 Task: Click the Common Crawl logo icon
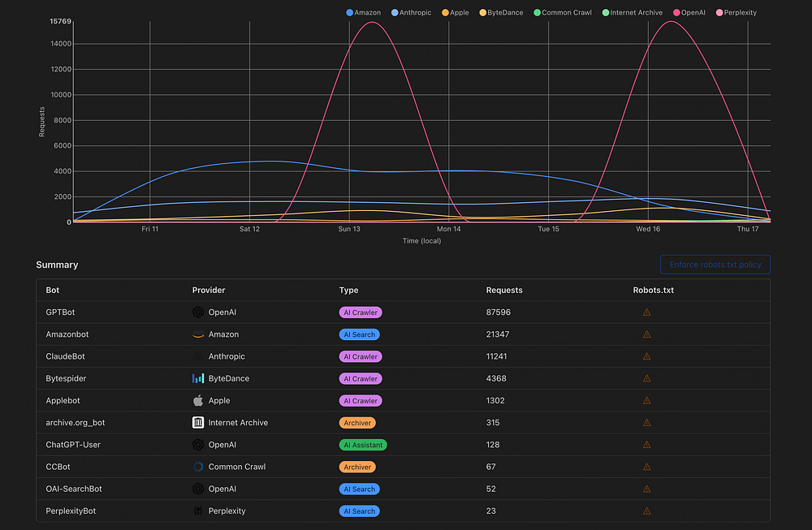[198, 467]
